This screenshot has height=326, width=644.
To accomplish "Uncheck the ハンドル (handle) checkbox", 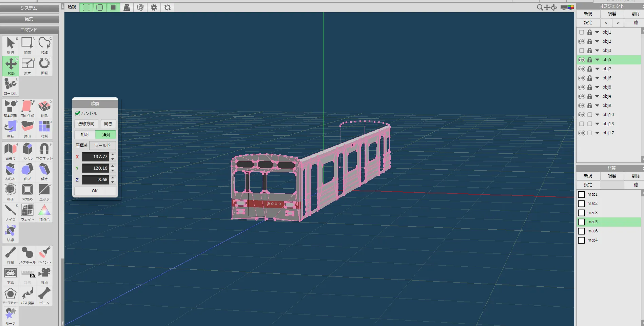I will point(78,113).
